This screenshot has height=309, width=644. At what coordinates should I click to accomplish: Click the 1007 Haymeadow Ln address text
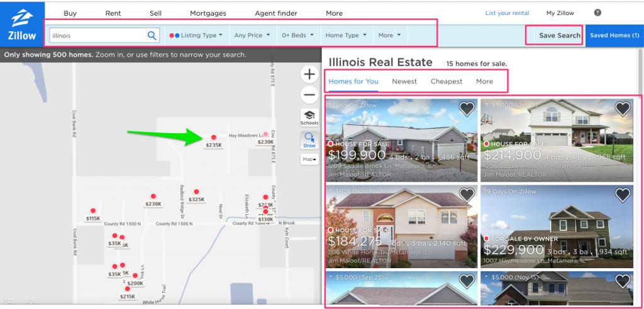pos(533,261)
